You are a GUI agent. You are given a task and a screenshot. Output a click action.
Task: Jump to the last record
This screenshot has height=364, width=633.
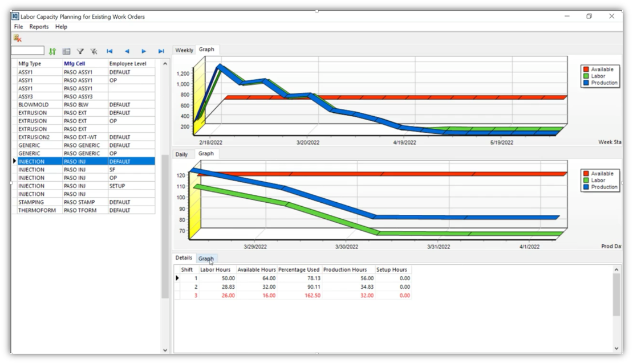161,51
